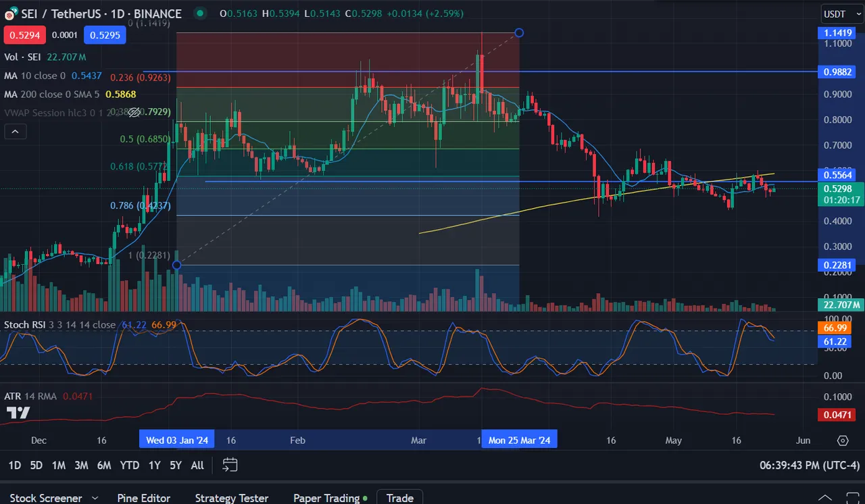Image resolution: width=865 pixels, height=504 pixels.
Task: Click the Wed 03 Jan '24 date marker
Action: (x=177, y=440)
